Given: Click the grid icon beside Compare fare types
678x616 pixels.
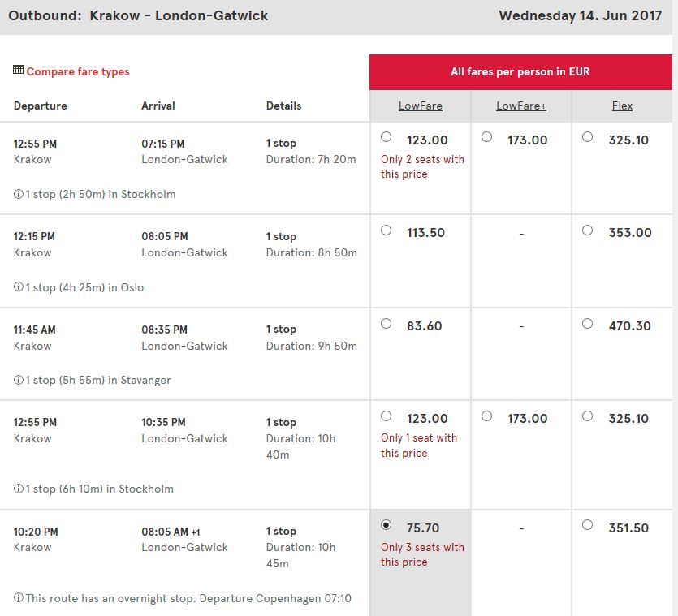Looking at the screenshot, I should 18,70.
